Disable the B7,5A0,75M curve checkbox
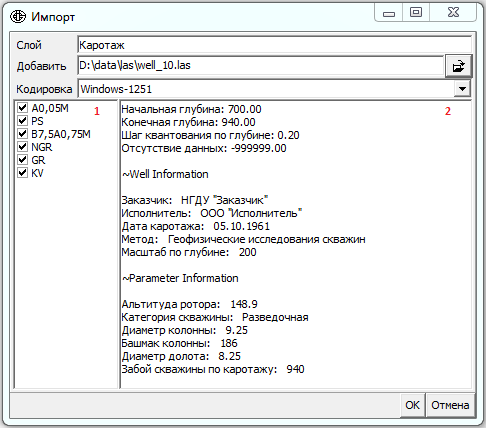486x428 pixels. coord(22,134)
